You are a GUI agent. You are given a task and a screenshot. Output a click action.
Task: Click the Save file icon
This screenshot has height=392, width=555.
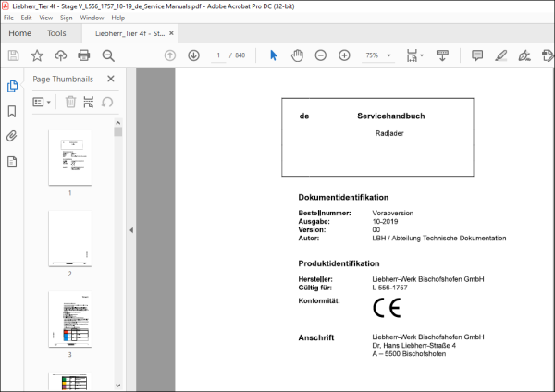(14, 55)
